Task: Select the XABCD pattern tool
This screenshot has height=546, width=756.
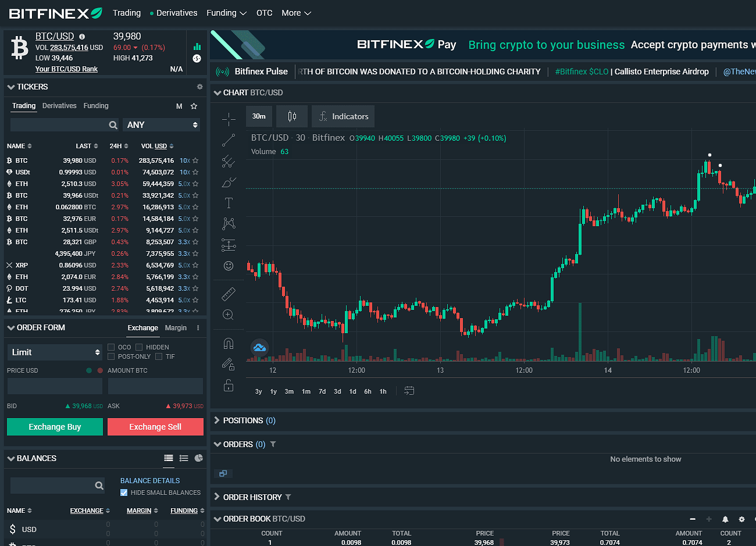Action: tap(229, 224)
